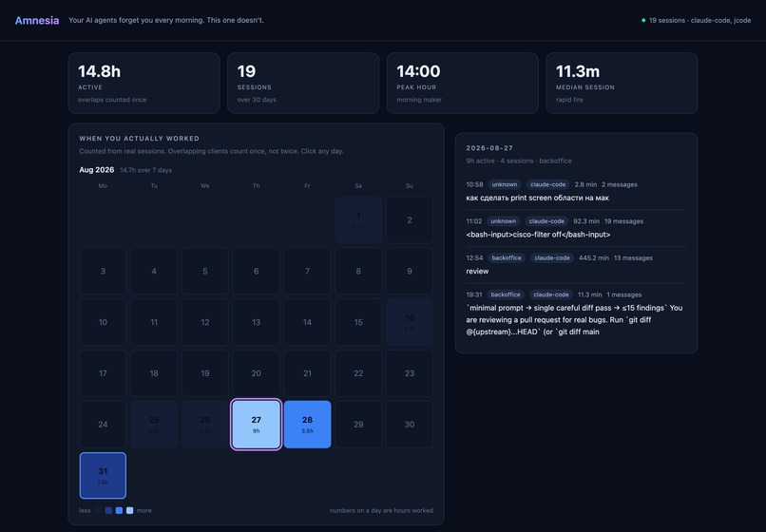766x532 pixels.
Task: Pick day 7 in the calendar
Action: pyautogui.click(x=307, y=271)
